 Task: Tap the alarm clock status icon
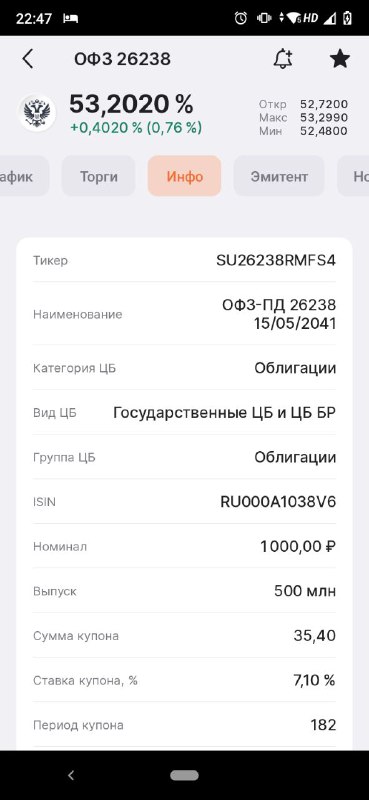tap(241, 18)
